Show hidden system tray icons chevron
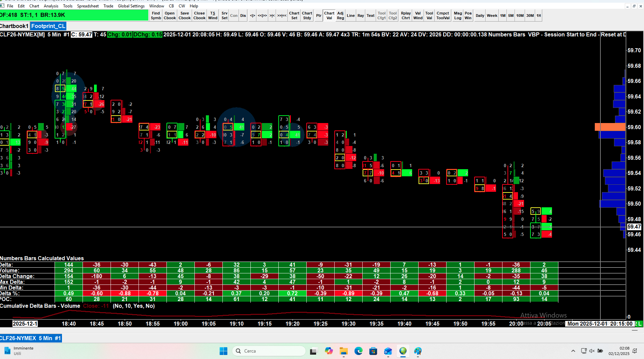The height and width of the screenshot is (359, 644). tap(573, 351)
